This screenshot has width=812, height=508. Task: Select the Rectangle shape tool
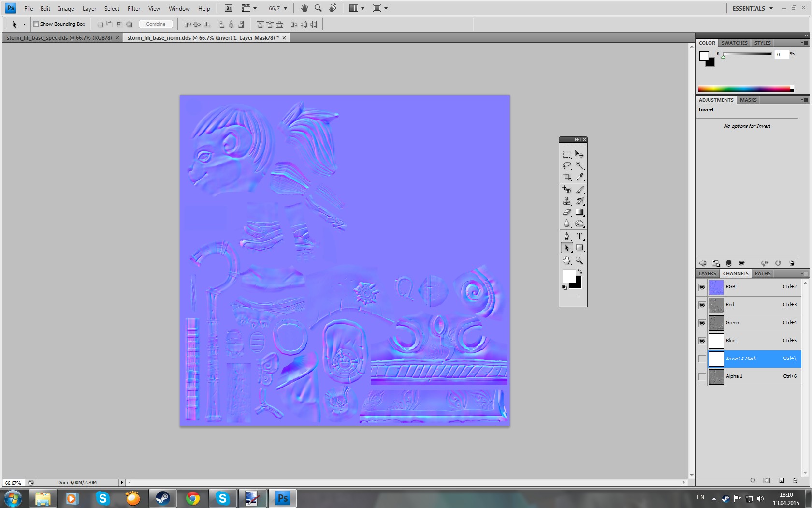tap(580, 248)
